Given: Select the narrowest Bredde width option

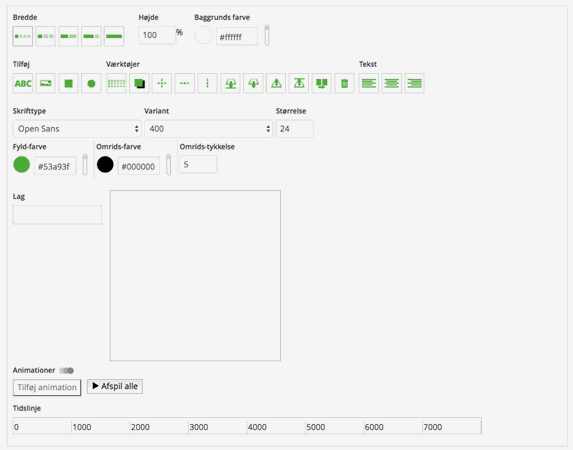Looking at the screenshot, I should point(23,36).
